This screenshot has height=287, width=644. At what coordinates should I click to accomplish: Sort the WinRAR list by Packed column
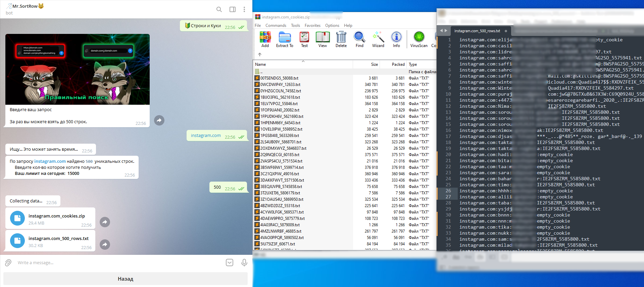(x=393, y=64)
